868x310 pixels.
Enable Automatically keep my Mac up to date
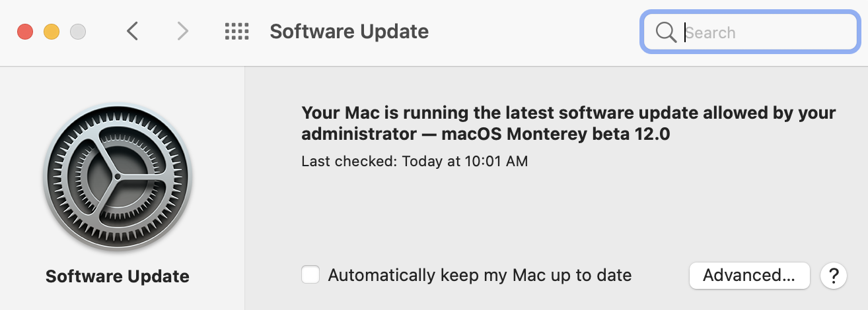click(x=310, y=274)
